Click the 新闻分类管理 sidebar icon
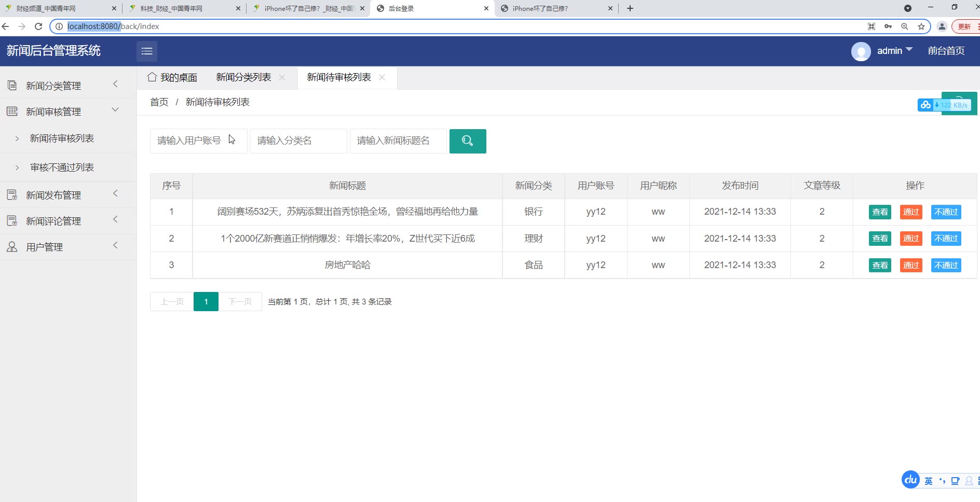Viewport: 980px width, 502px height. click(x=12, y=86)
